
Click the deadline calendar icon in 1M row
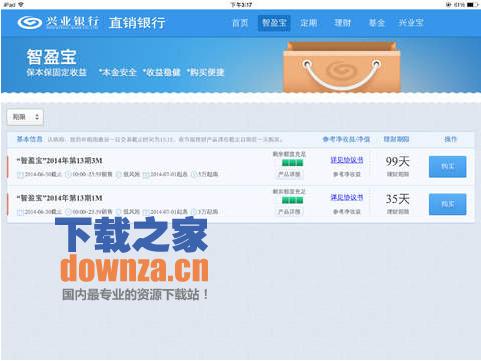point(20,212)
